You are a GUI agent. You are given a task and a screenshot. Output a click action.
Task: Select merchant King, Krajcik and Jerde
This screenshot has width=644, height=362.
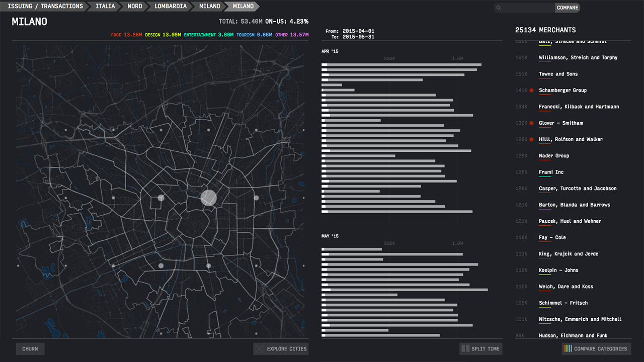coord(569,254)
